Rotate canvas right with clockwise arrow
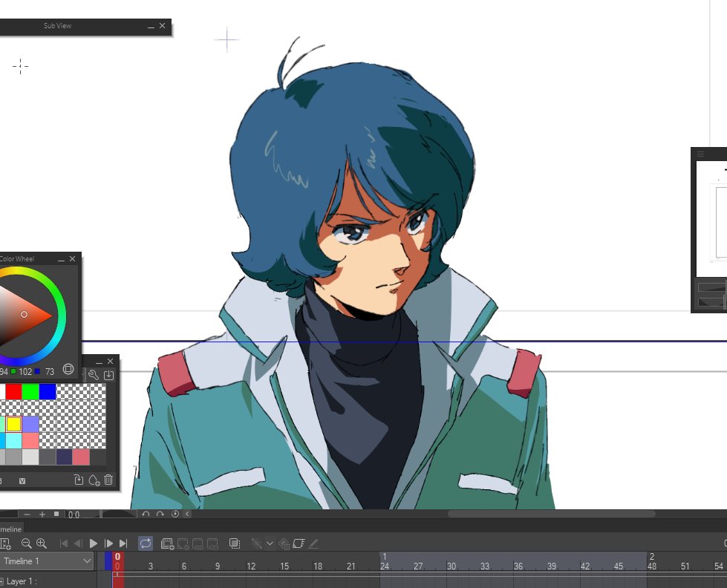Image resolution: width=727 pixels, height=588 pixels. pos(160,514)
